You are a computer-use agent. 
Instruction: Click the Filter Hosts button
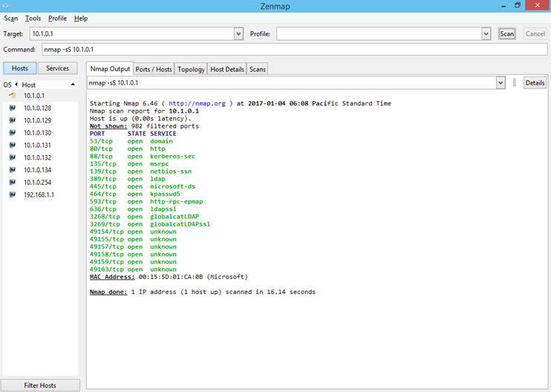coord(40,385)
